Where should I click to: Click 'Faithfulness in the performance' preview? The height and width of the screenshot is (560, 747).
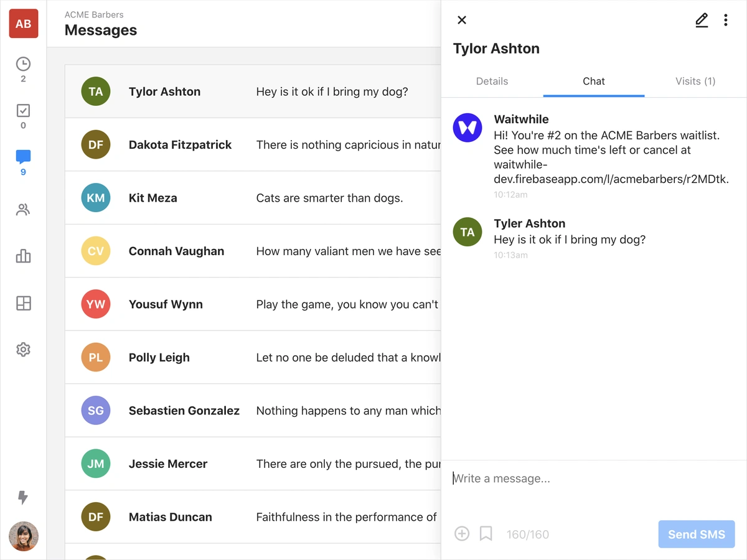347,517
